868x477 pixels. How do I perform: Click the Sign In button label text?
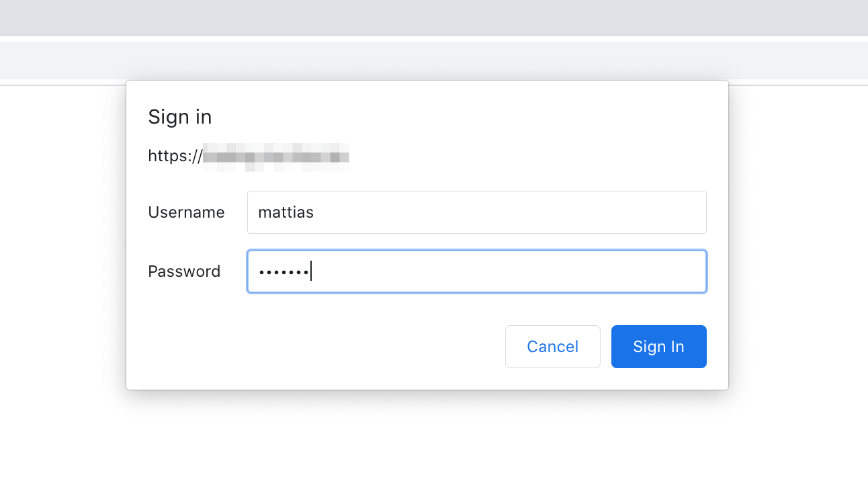point(658,346)
